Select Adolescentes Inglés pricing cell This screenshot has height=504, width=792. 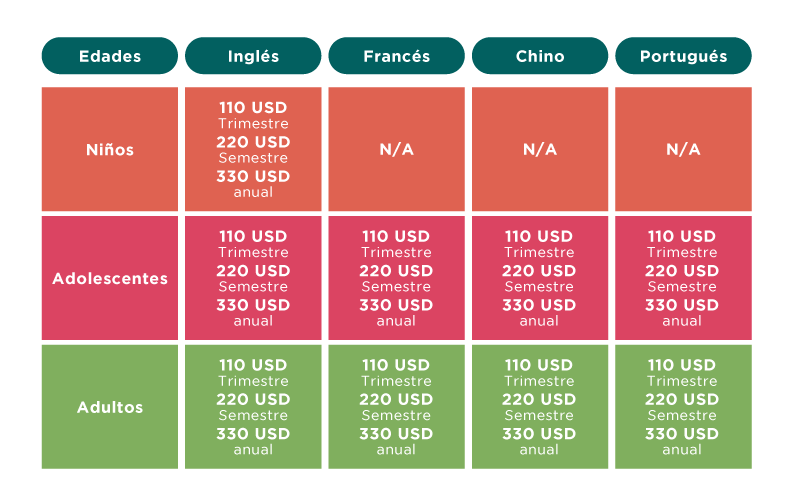(x=253, y=278)
